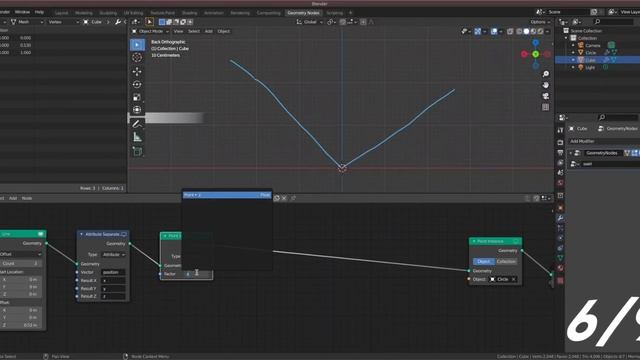The height and width of the screenshot is (360, 640).
Task: Enable solid viewport shading
Action: (526, 31)
